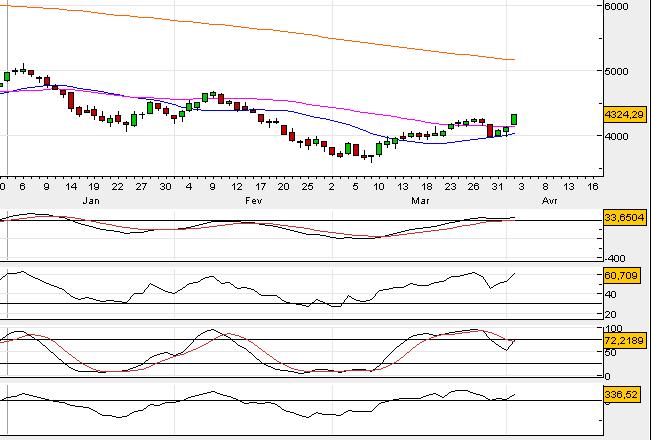
Task: Select date label 25 on time axis
Action: 307,187
